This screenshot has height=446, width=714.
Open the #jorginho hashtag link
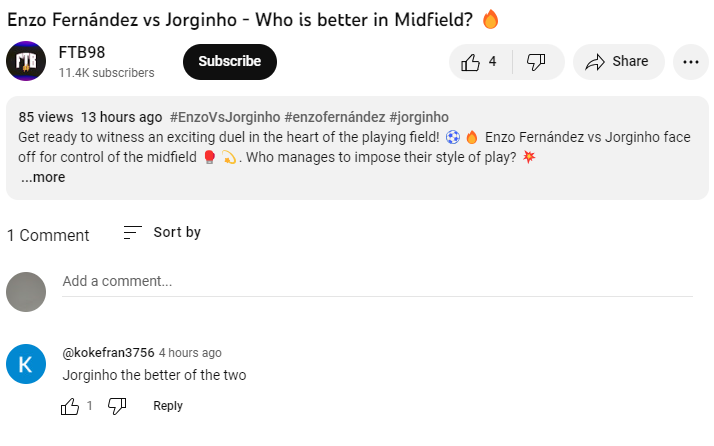pos(419,117)
